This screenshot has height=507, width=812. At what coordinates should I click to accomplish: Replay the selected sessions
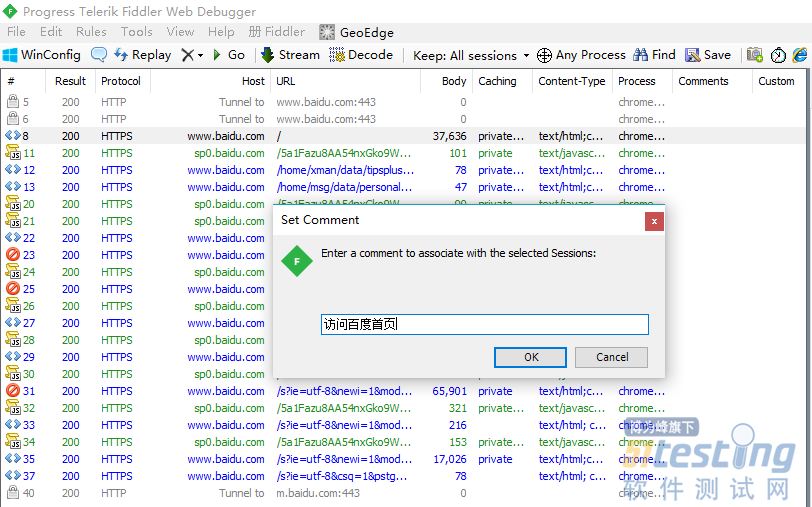(x=142, y=55)
